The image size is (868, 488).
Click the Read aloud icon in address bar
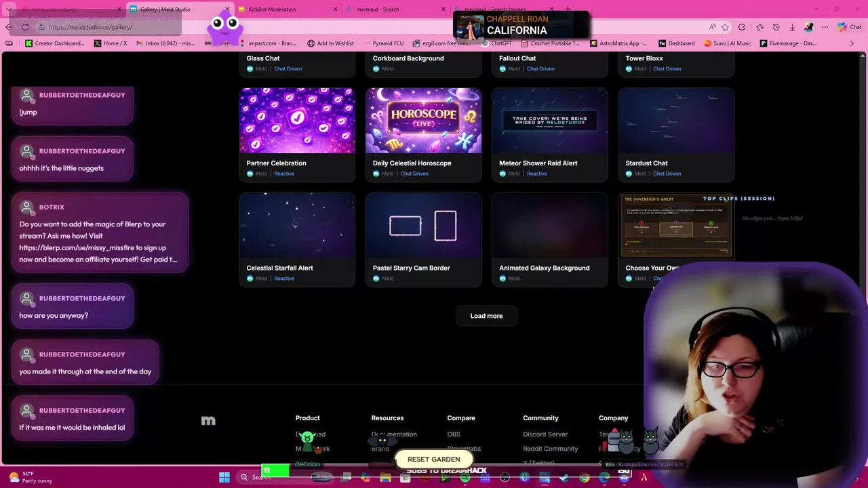(712, 27)
